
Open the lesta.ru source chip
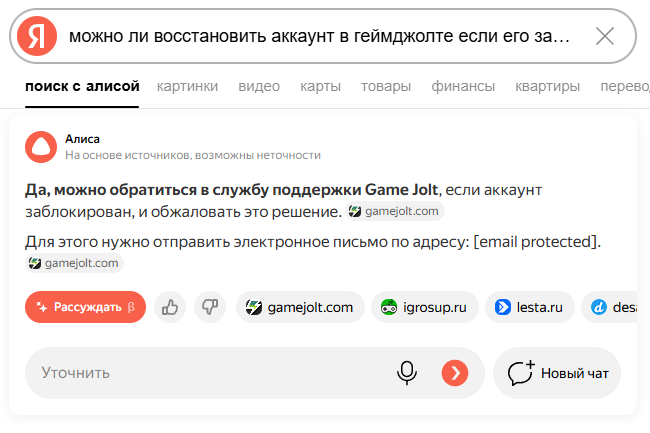pyautogui.click(x=529, y=307)
